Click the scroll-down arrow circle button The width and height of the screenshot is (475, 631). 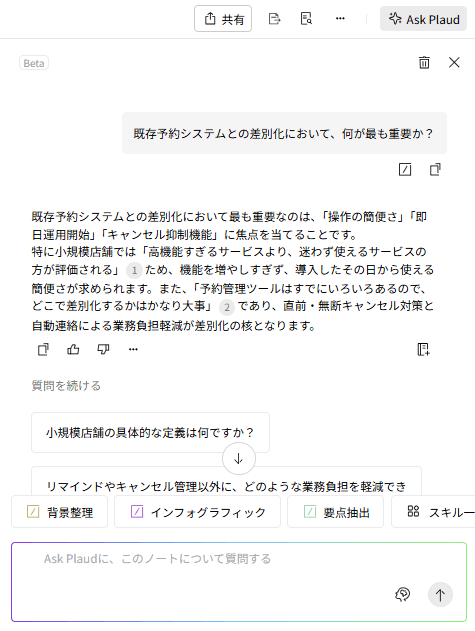click(239, 459)
